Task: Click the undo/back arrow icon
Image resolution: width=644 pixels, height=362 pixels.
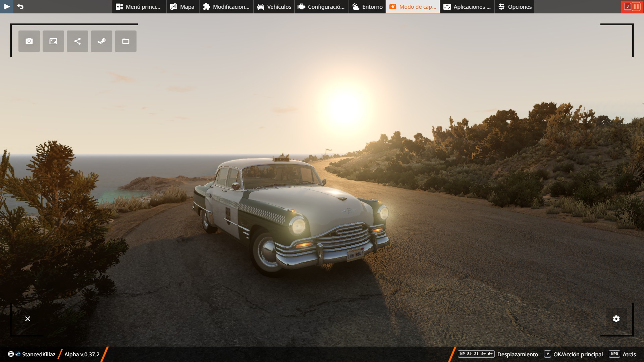Action: pyautogui.click(x=20, y=6)
